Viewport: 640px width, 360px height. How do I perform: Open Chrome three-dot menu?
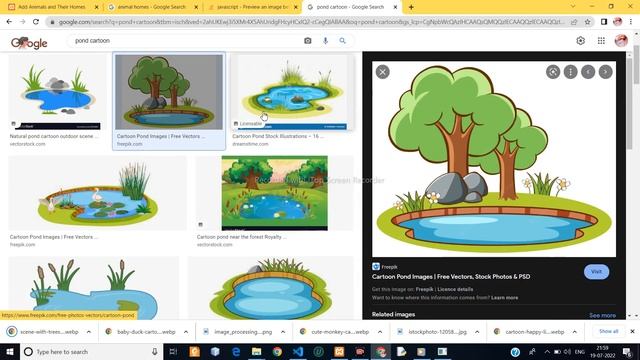point(631,22)
